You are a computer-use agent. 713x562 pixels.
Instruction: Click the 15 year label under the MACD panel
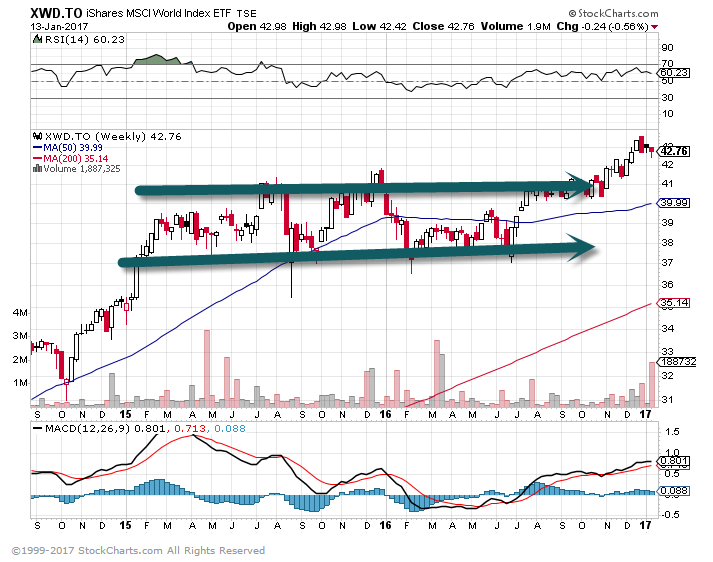point(125,525)
